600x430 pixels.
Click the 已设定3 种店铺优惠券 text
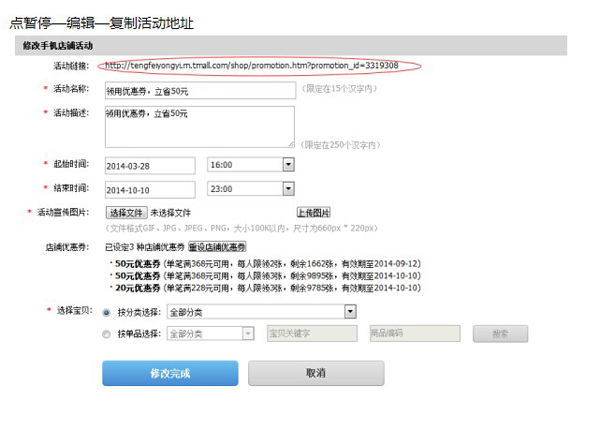(145, 247)
